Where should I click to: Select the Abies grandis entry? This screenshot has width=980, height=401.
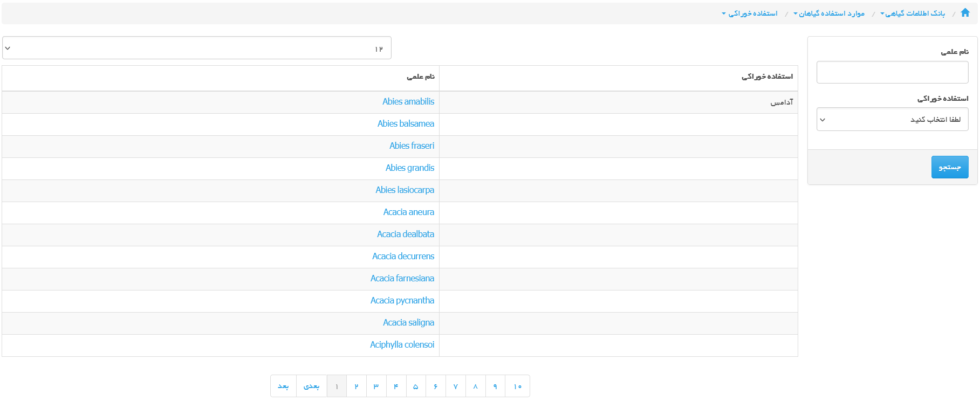(409, 168)
